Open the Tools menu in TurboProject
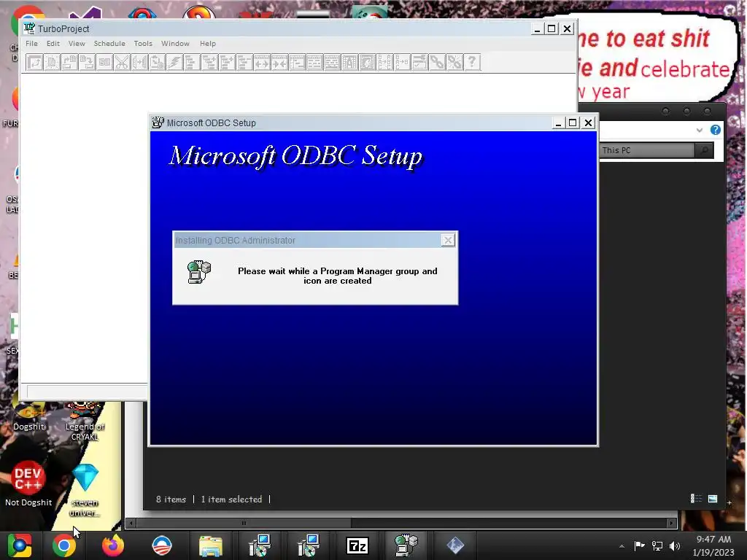 point(143,43)
